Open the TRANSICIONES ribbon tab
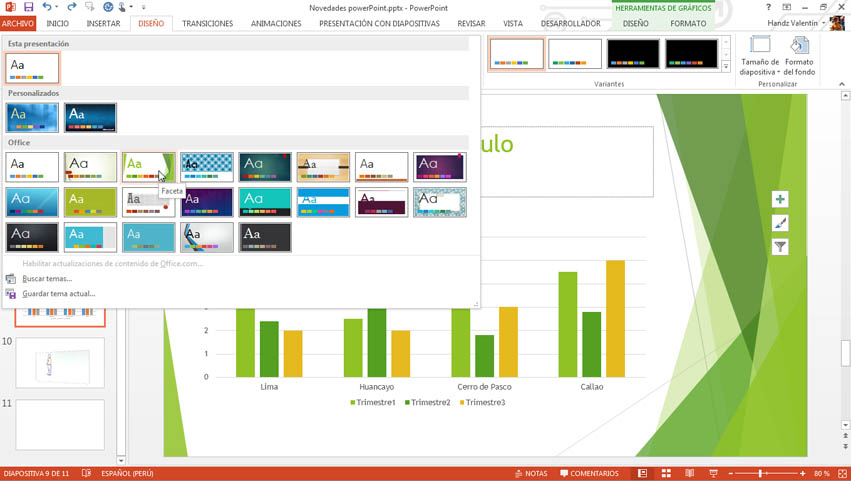This screenshot has width=851, height=481. tap(207, 24)
